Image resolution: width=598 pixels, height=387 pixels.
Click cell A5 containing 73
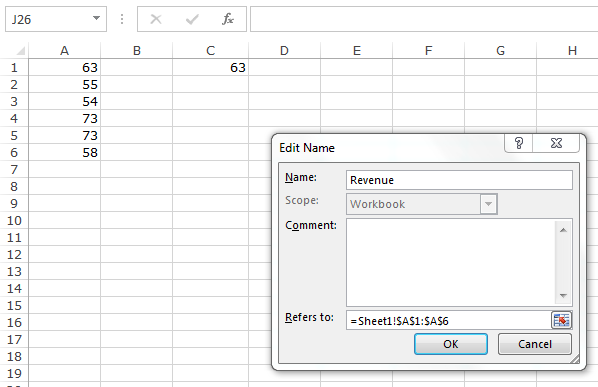[x=64, y=135]
